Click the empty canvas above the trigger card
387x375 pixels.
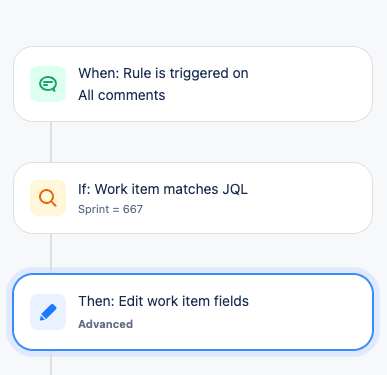point(193,22)
